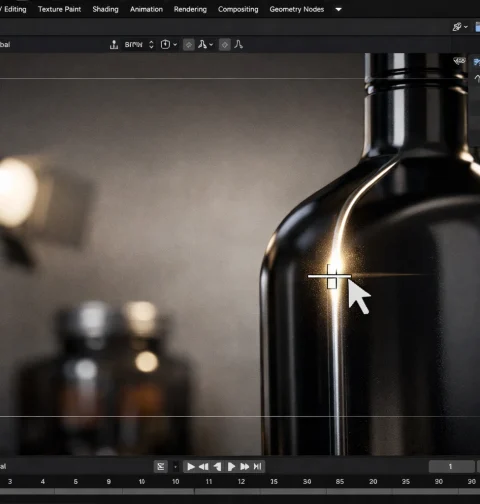Screen dimensions: 480x504
Task: Click the timeline keying icon left of playback controls
Action: (161, 466)
